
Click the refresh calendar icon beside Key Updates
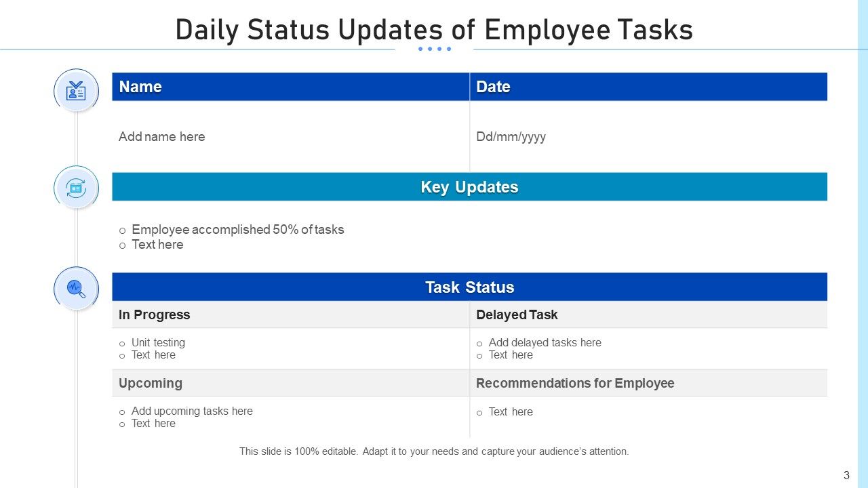[x=76, y=188]
